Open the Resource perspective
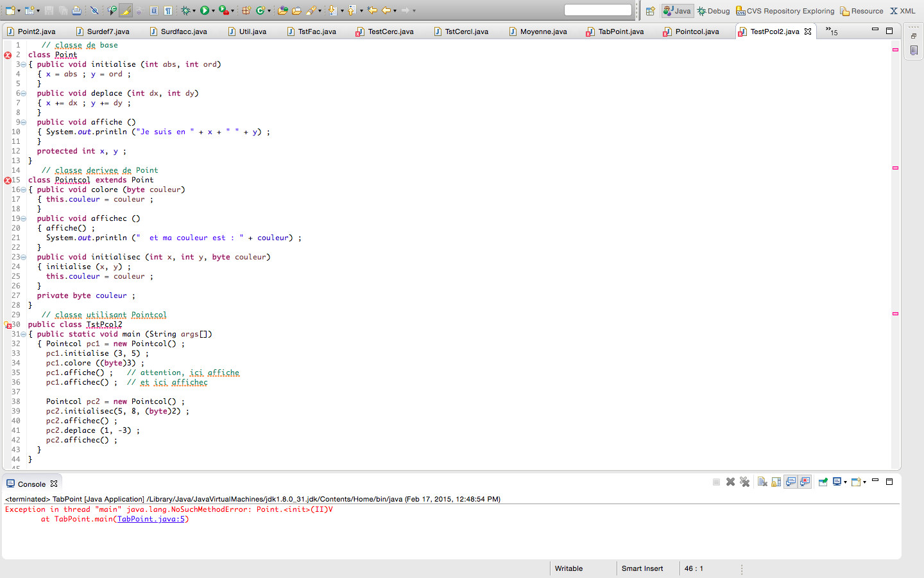This screenshot has width=924, height=578. 862,11
